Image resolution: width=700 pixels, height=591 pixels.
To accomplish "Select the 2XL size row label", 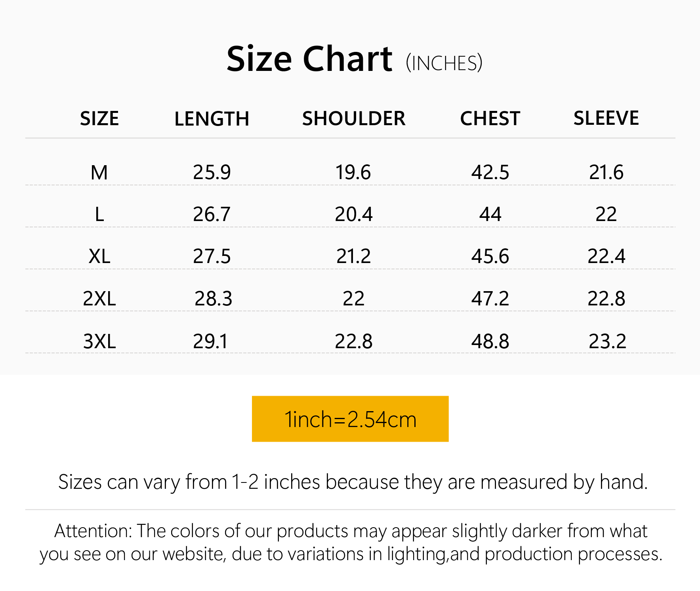I will pyautogui.click(x=99, y=298).
